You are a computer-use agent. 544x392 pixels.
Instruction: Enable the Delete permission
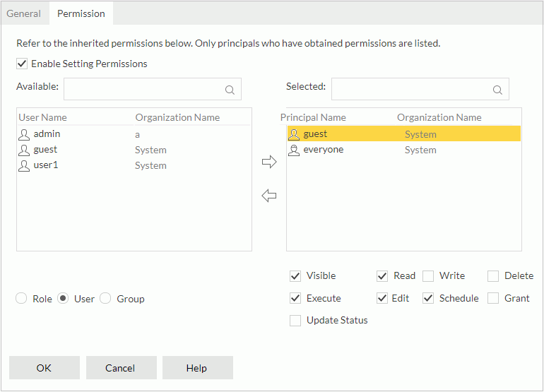(493, 276)
